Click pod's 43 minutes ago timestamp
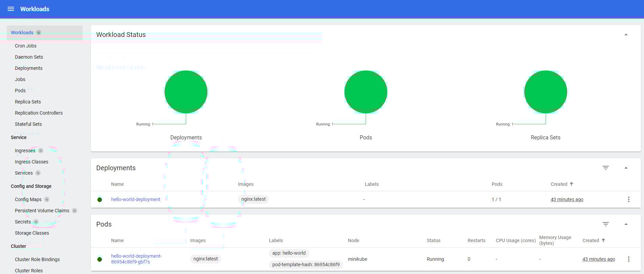 pos(599,259)
